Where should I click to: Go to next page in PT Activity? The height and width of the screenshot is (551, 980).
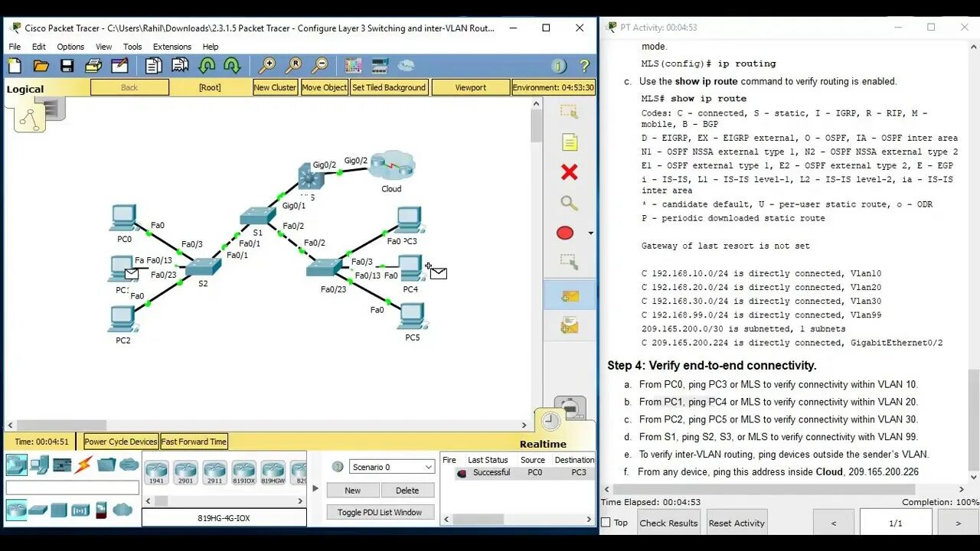pyautogui.click(x=958, y=523)
